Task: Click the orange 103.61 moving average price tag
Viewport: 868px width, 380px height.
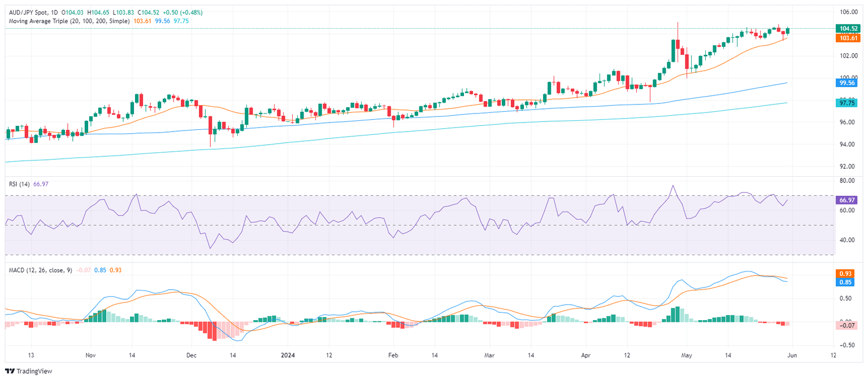Action: 849,38
